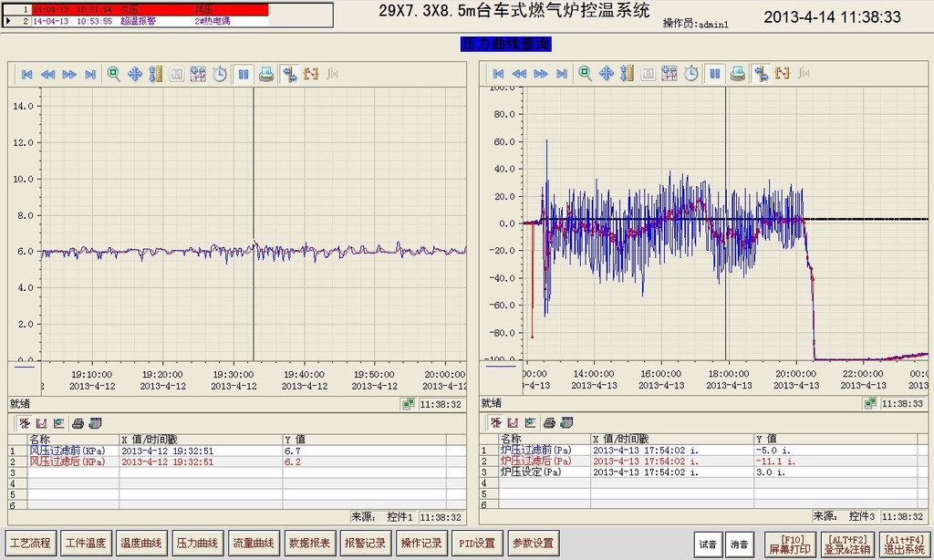Jump to last record in right chart toolbar

tap(561, 74)
